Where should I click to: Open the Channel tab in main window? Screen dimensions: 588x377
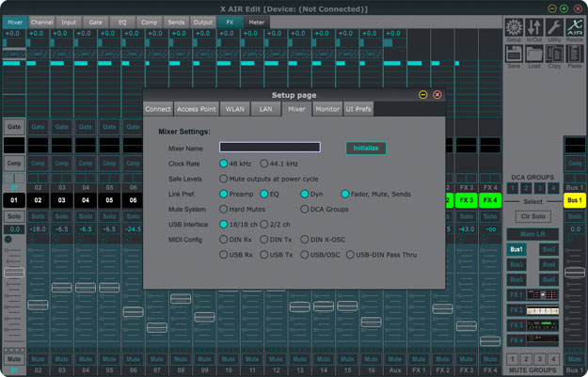pyautogui.click(x=41, y=23)
